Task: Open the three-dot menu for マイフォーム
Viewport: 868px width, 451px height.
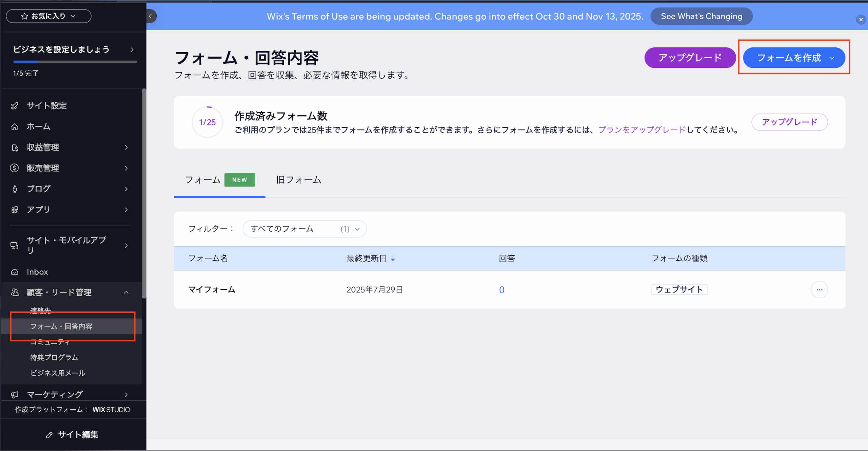Action: 819,290
